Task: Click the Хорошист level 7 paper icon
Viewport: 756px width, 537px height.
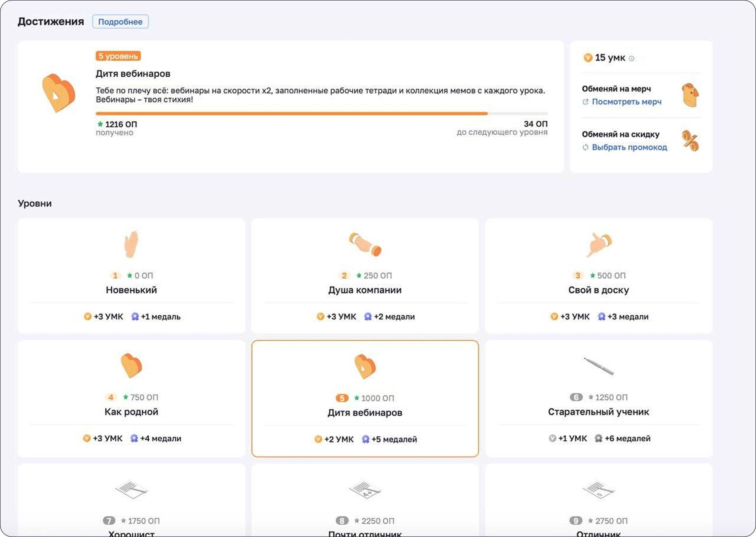Action: click(131, 489)
